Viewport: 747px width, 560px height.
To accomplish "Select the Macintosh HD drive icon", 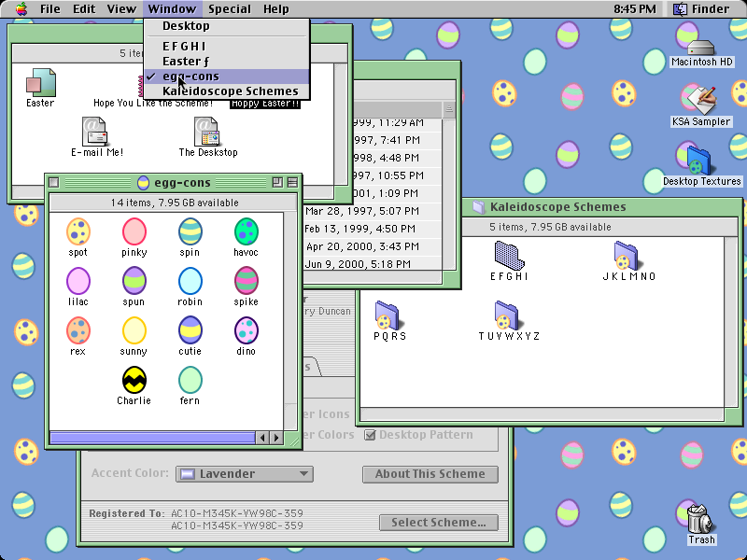I will click(701, 49).
